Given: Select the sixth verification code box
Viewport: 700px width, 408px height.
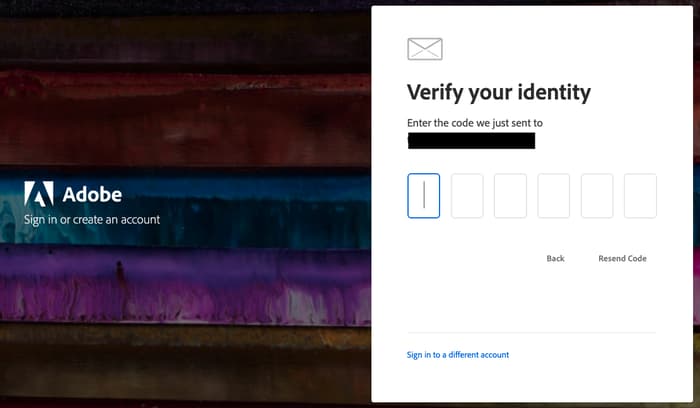Looking at the screenshot, I should (640, 196).
